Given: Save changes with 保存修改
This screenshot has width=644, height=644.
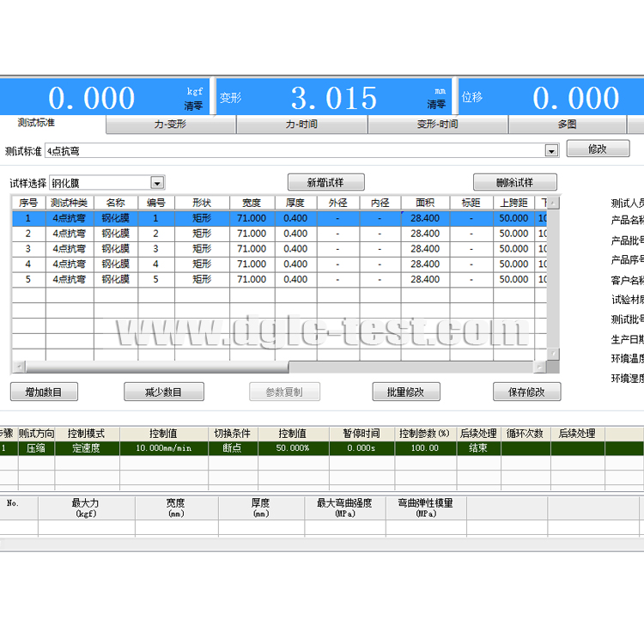Looking at the screenshot, I should 526,392.
